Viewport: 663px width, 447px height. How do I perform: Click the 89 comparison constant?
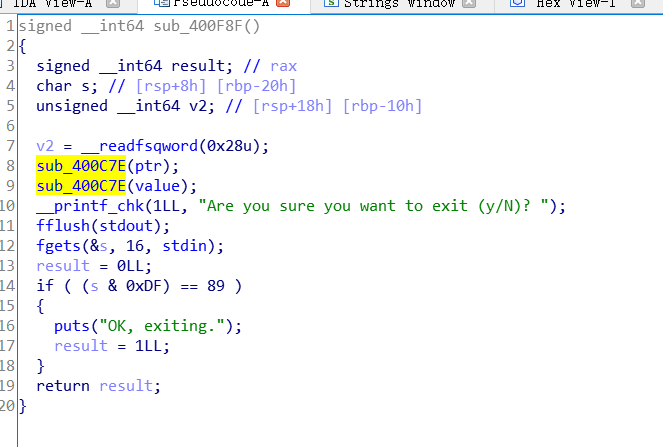click(x=216, y=286)
